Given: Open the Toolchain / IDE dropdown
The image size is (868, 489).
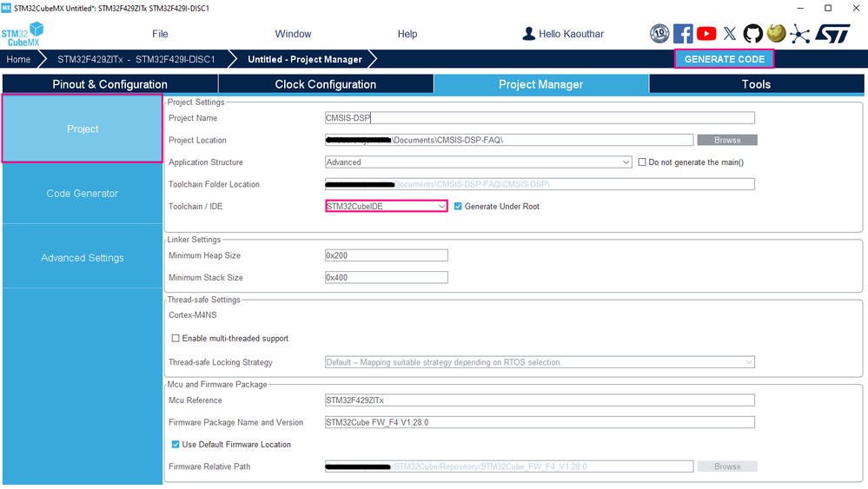Looking at the screenshot, I should pos(387,207).
